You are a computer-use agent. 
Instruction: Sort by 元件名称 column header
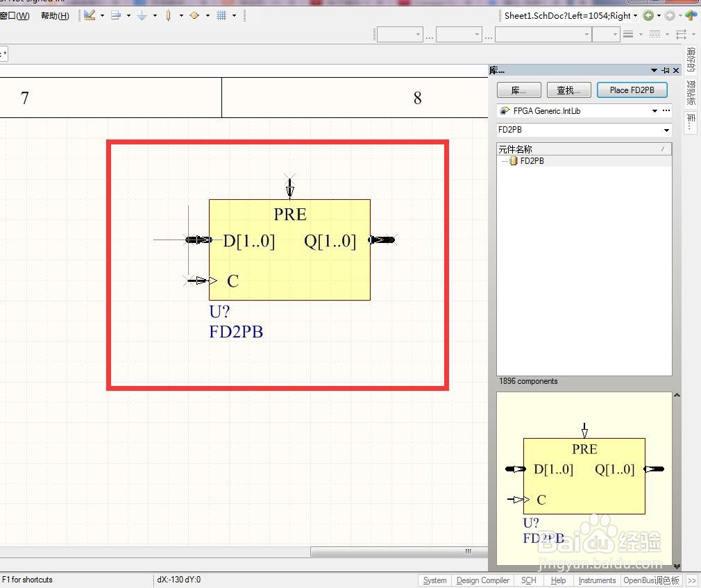pos(584,149)
